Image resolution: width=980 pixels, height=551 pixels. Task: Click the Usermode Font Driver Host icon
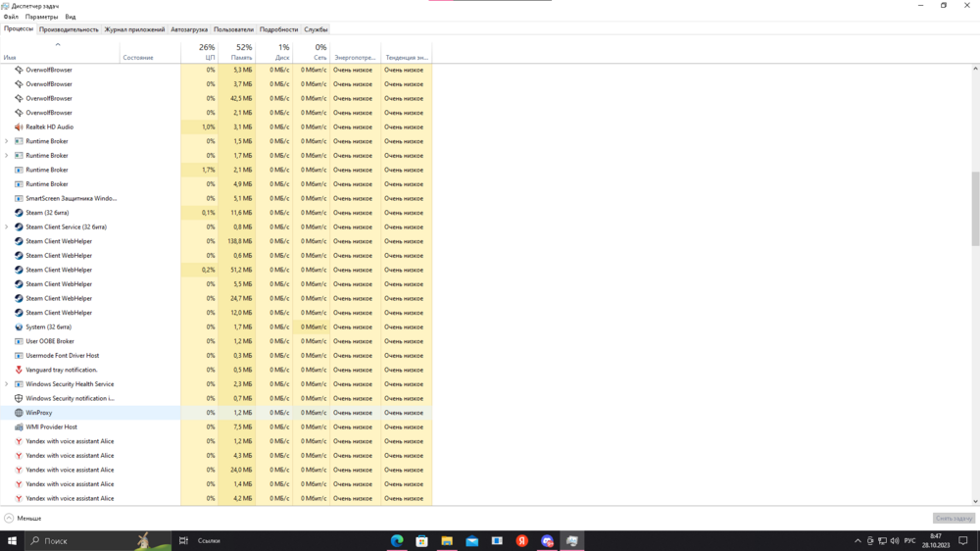tap(19, 356)
